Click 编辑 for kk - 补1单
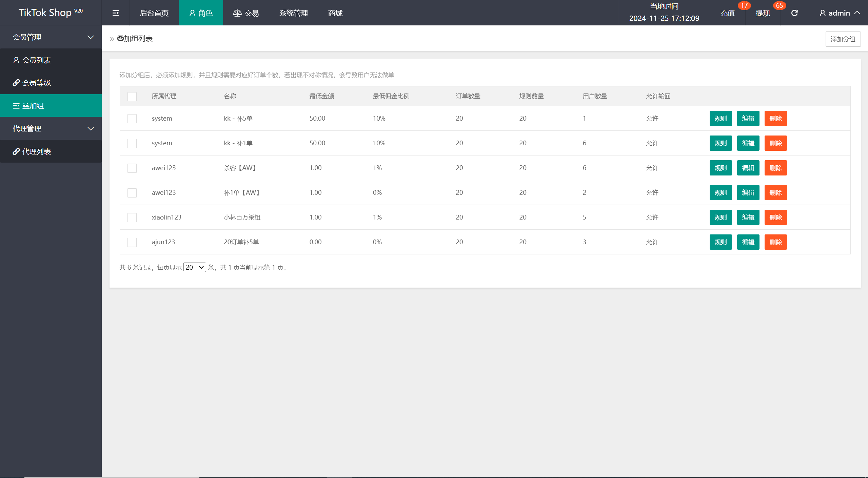868x478 pixels. (x=748, y=143)
